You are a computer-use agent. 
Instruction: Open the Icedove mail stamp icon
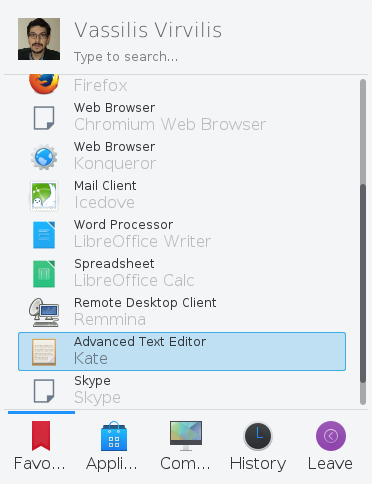click(44, 196)
